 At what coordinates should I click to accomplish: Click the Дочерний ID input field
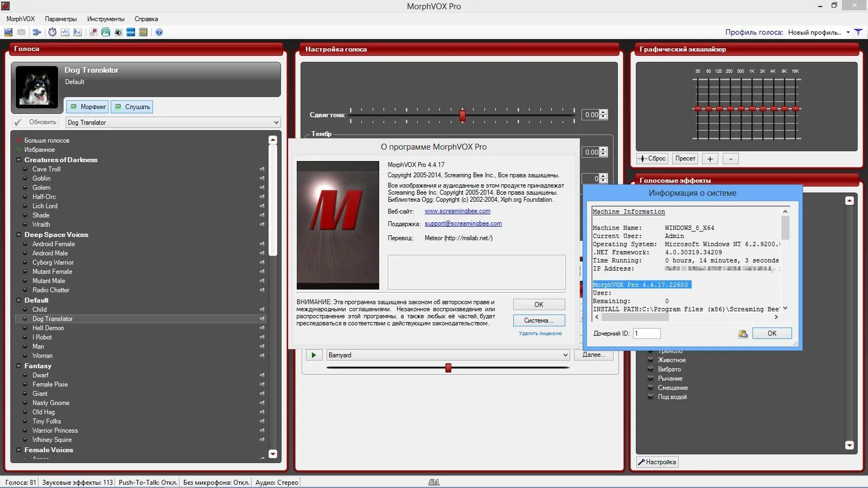click(647, 333)
